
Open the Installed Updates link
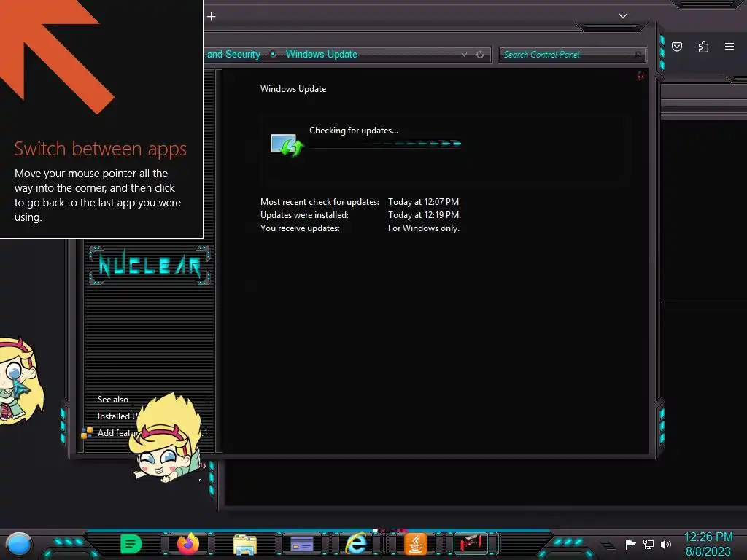pyautogui.click(x=117, y=416)
